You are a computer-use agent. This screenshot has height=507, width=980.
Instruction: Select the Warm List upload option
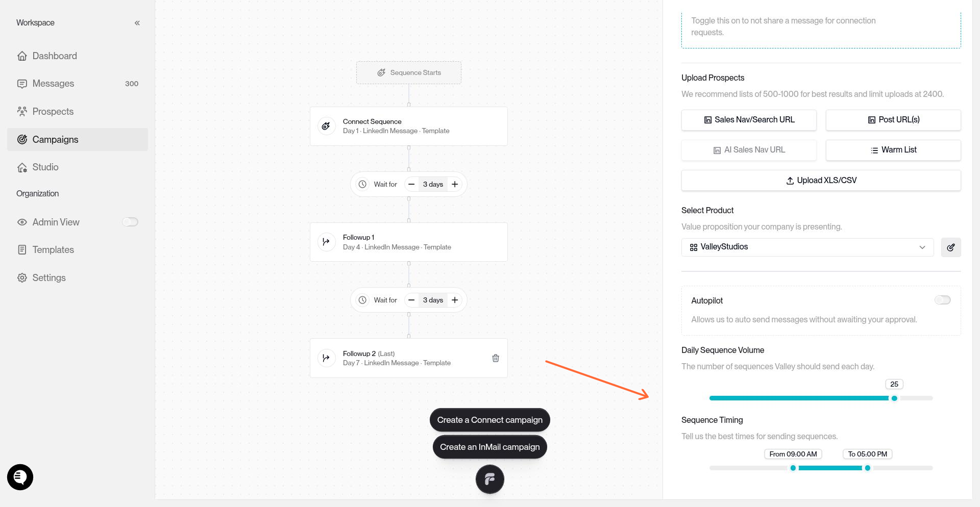(893, 150)
